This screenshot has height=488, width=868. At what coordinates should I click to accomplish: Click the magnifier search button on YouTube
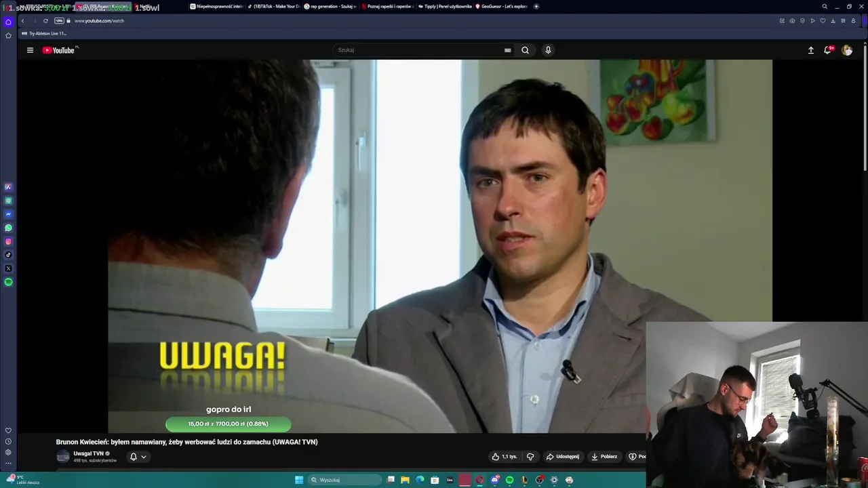tap(525, 50)
